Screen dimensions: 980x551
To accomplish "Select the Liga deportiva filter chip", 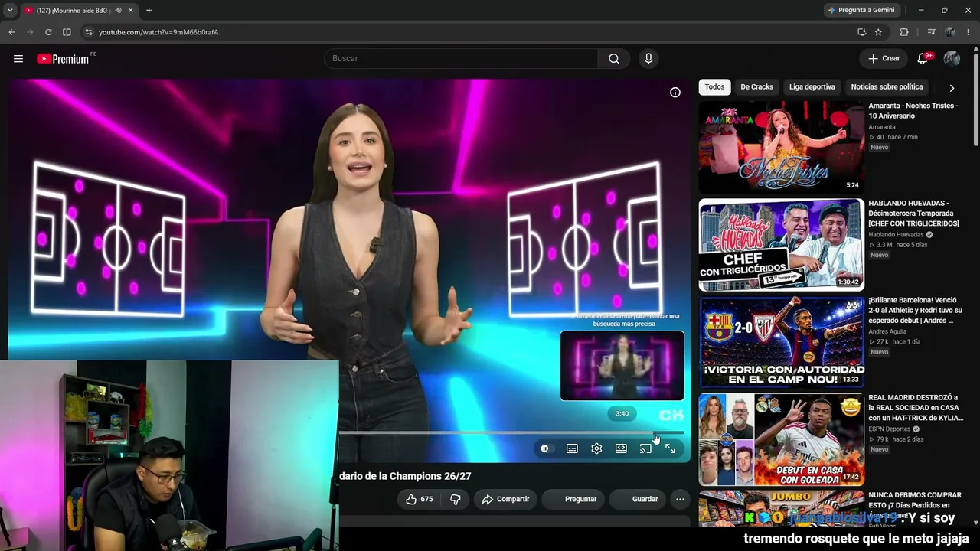I will click(x=812, y=87).
